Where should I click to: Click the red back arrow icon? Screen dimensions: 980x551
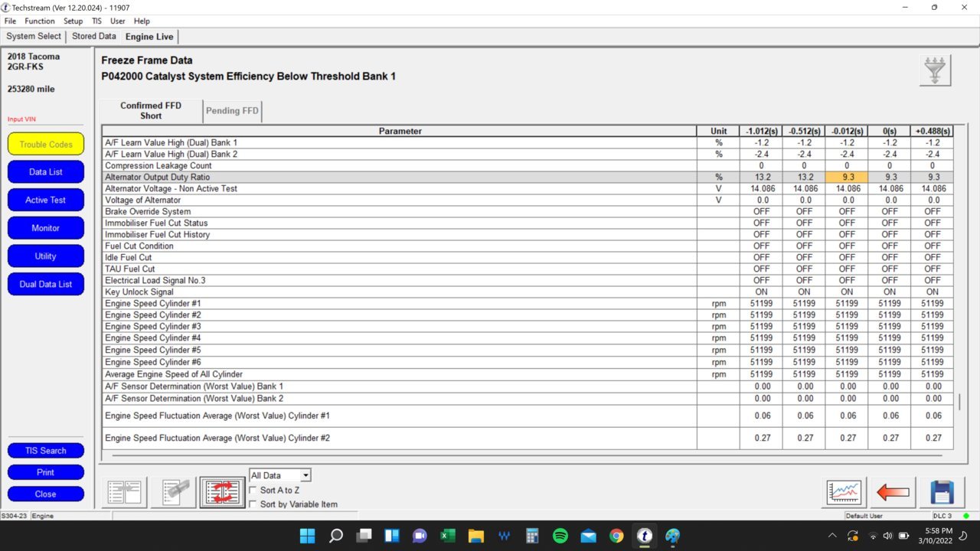(893, 492)
